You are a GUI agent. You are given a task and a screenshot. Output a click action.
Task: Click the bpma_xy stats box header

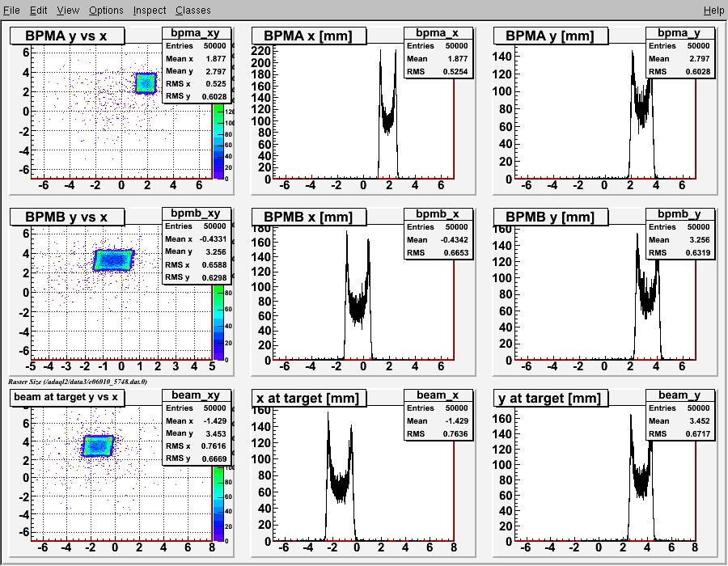tap(196, 32)
